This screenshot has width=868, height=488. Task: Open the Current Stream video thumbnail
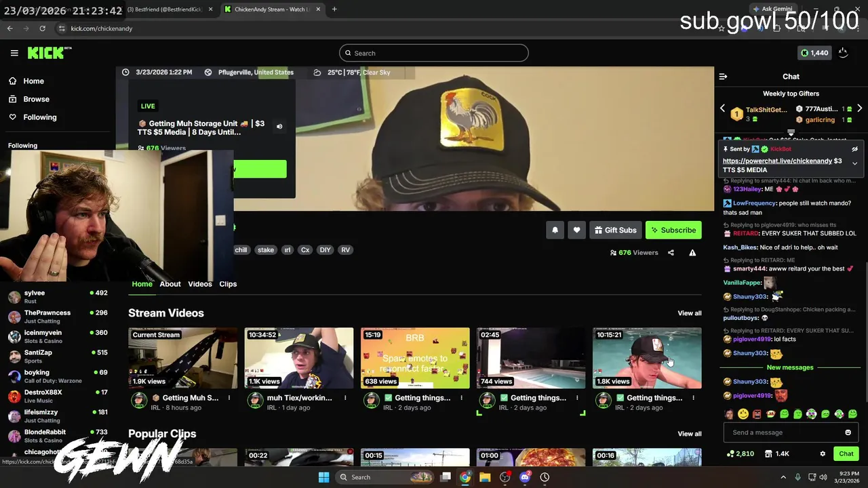(x=183, y=359)
